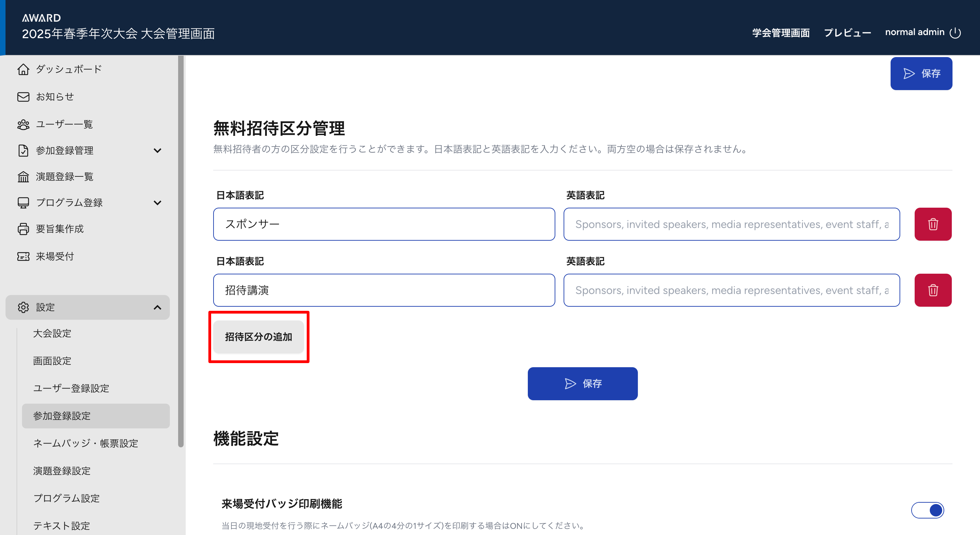Open 大会設定 in the settings submenu
The image size is (980, 535).
point(52,333)
